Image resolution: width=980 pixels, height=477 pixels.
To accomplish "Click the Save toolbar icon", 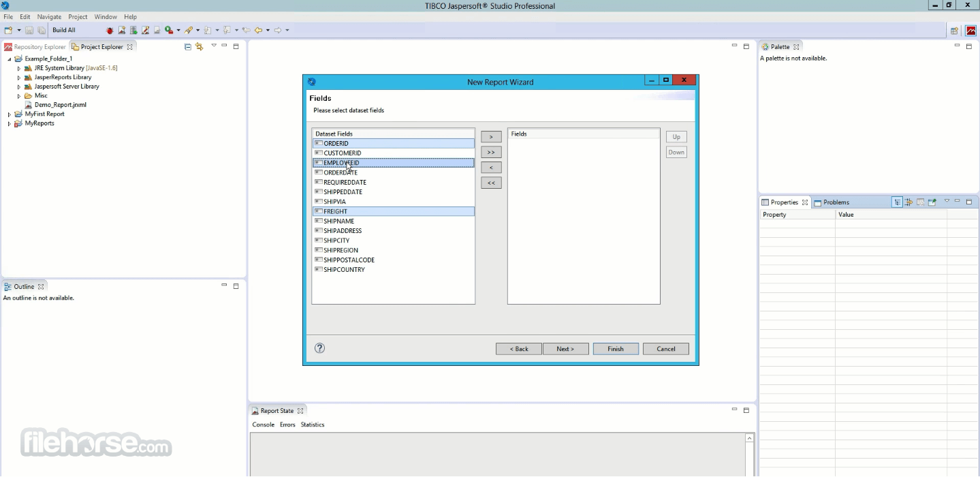I will click(29, 30).
